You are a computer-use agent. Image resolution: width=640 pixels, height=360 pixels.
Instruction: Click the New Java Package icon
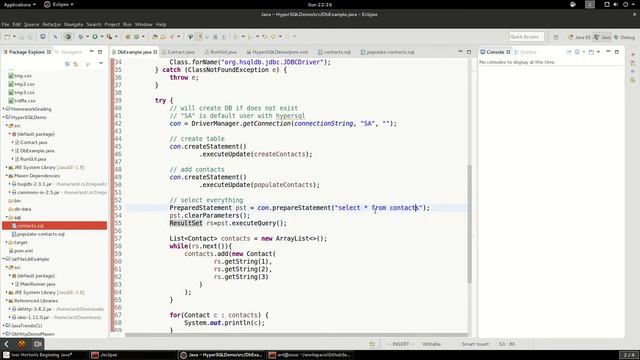coord(128,37)
